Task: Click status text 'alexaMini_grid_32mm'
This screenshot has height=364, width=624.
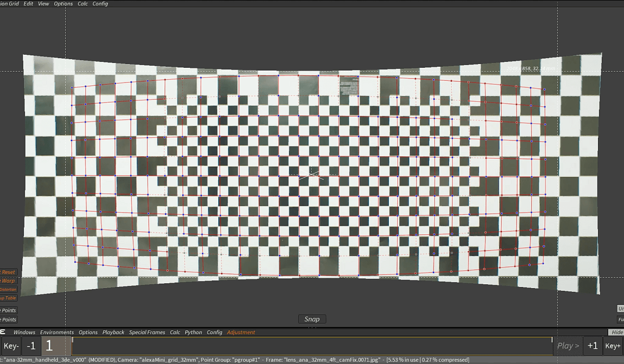Action: 169,360
